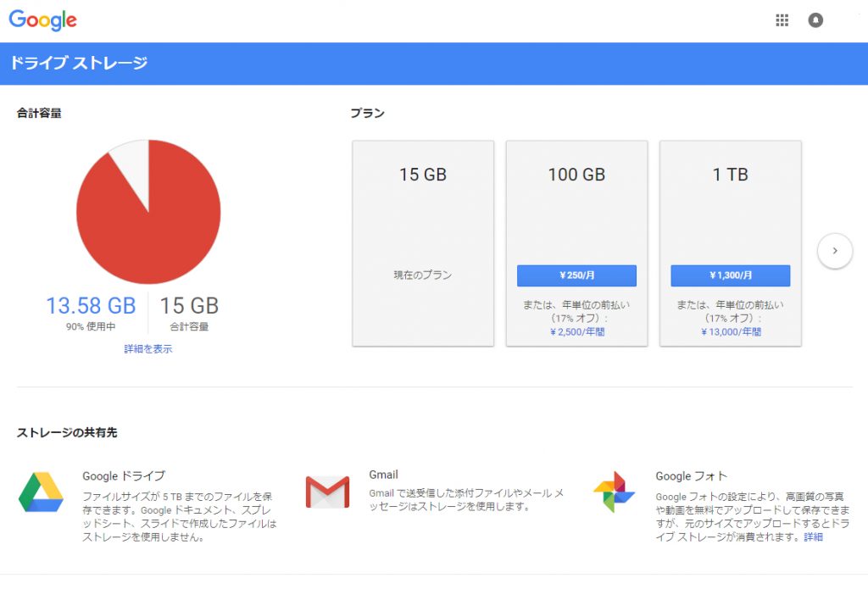The width and height of the screenshot is (868, 595).
Task: Open the ¥13,000/年間 annual payment link
Action: coord(731,332)
